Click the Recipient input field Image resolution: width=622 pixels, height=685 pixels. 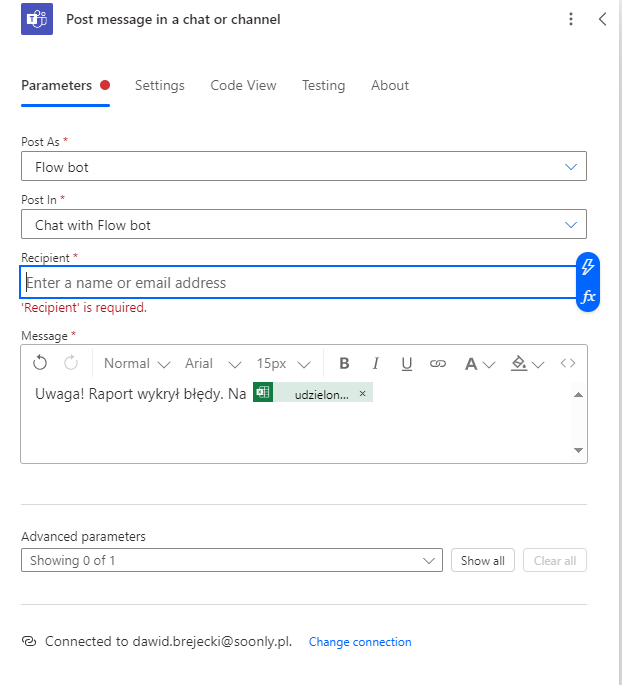(x=298, y=283)
